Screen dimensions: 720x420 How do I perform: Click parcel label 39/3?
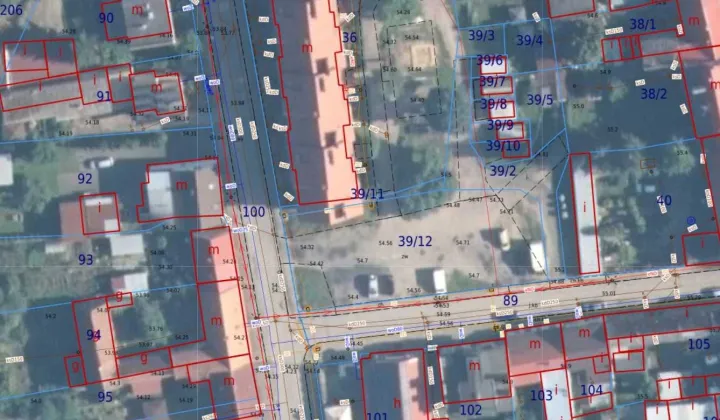click(x=482, y=35)
